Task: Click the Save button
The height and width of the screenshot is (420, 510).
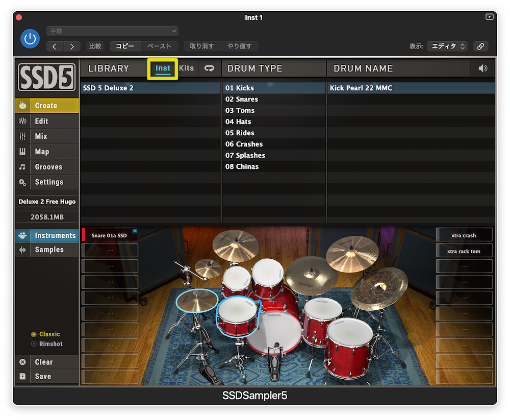Action: (46, 377)
